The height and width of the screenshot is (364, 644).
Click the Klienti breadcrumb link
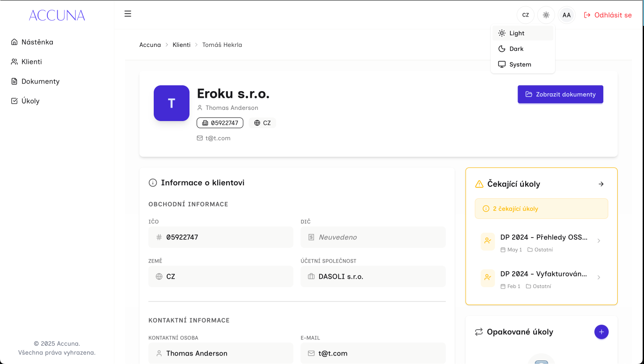pyautogui.click(x=181, y=45)
